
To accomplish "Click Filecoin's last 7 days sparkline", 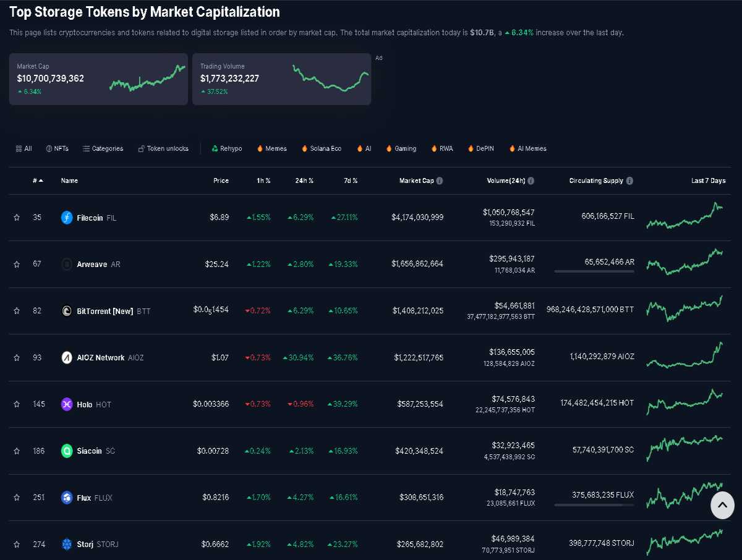I will (684, 216).
